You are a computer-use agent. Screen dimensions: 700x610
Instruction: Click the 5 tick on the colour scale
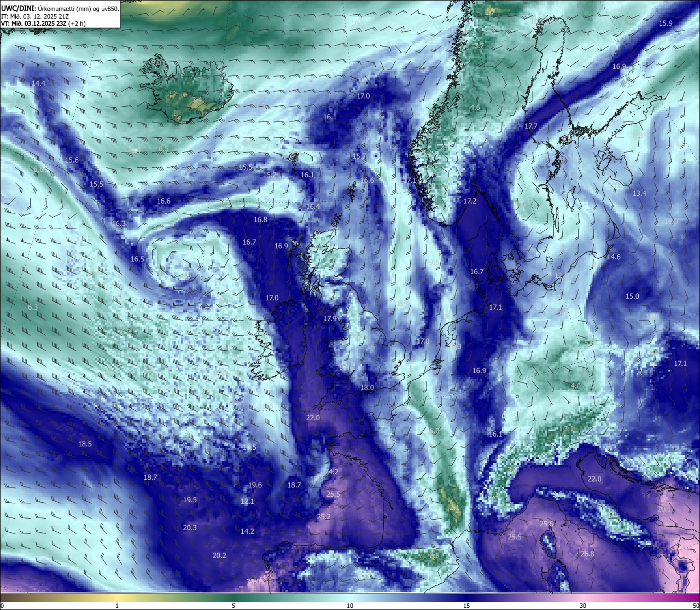(234, 606)
